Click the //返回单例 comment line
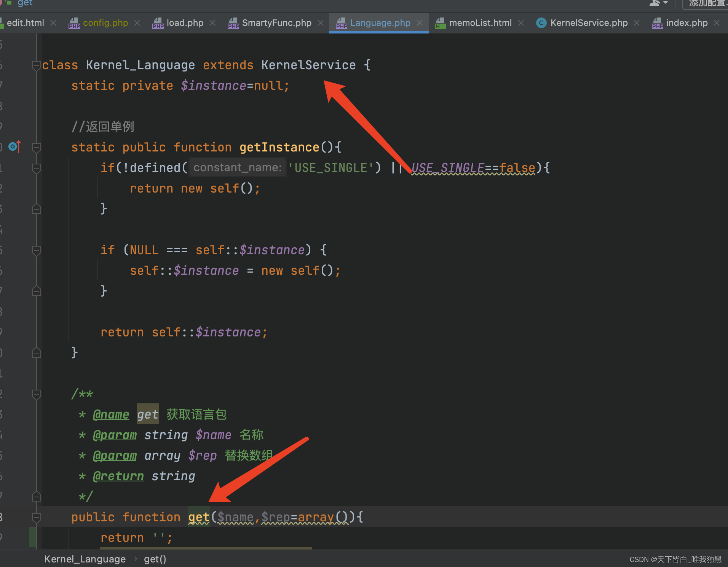Screen dimensions: 728x567 click(103, 127)
